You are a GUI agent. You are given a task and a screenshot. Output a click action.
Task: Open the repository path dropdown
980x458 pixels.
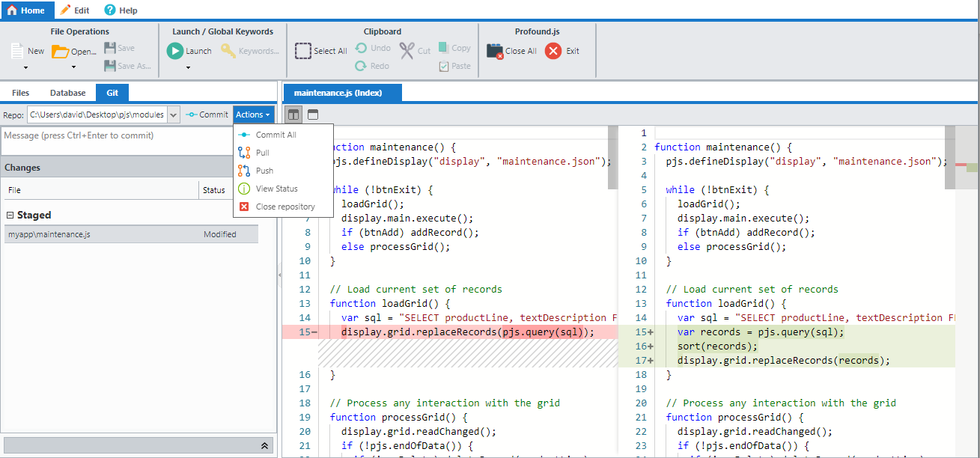tap(173, 114)
